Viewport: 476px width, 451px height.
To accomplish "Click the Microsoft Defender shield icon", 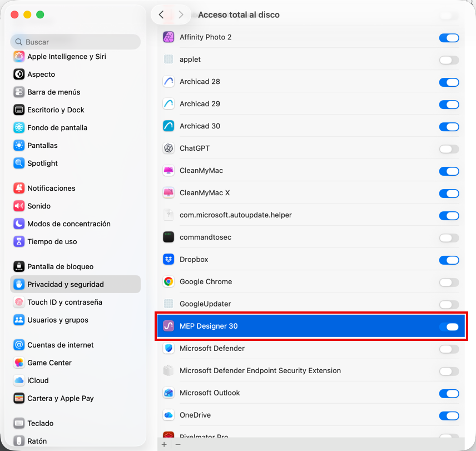I will (168, 348).
